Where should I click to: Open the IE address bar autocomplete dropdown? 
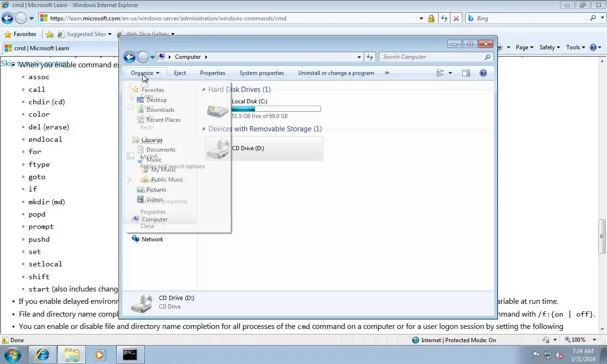pos(421,18)
